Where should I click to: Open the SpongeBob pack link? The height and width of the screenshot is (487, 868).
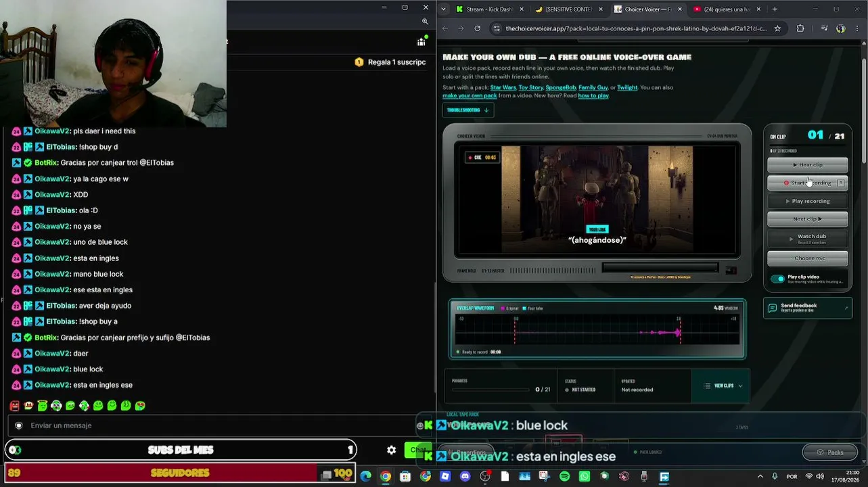(x=561, y=87)
